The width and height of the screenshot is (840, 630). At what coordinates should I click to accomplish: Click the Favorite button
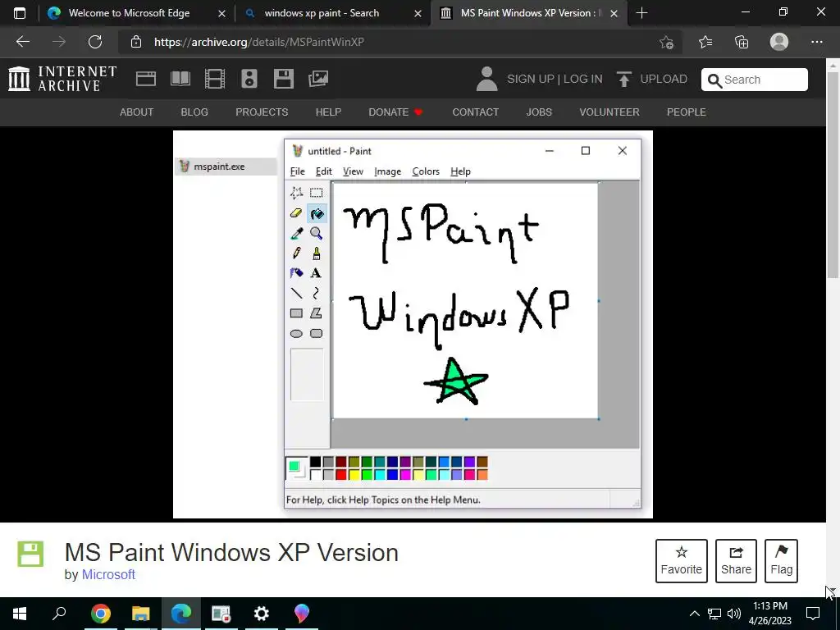(682, 561)
